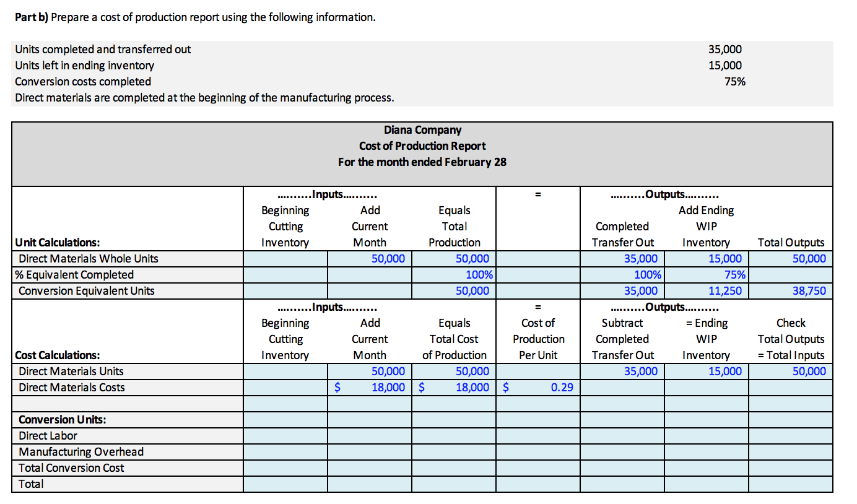
Task: Select empty Direct Materials Whole Units Beginning Cutting Inventory cell
Action: 285,259
